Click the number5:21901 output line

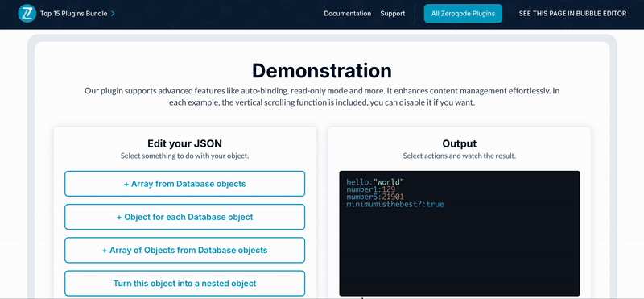coord(375,197)
